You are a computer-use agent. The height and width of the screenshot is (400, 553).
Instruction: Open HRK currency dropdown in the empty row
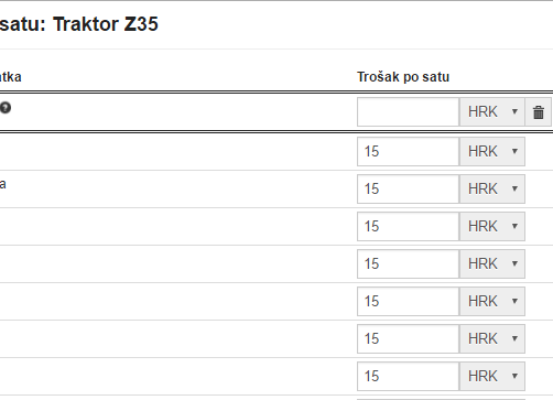pyautogui.click(x=492, y=112)
